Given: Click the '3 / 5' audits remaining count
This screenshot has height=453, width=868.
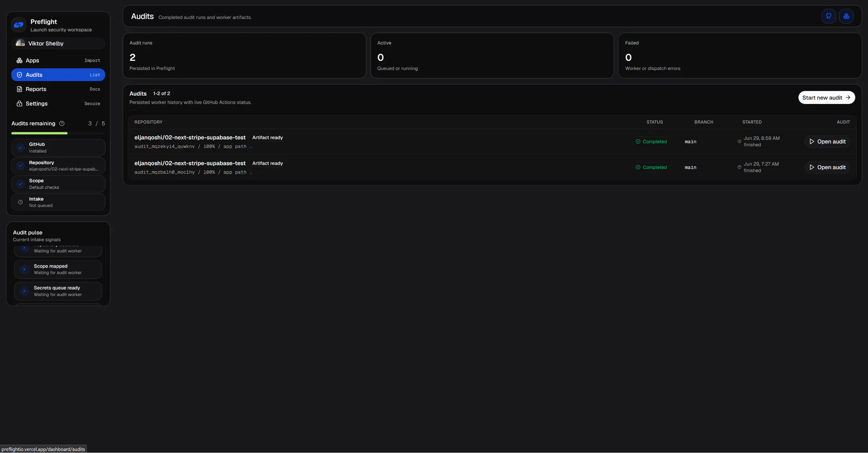Looking at the screenshot, I should (x=97, y=123).
